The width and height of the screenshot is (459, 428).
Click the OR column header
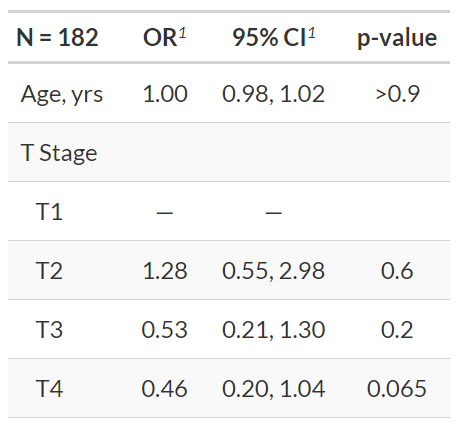point(164,37)
